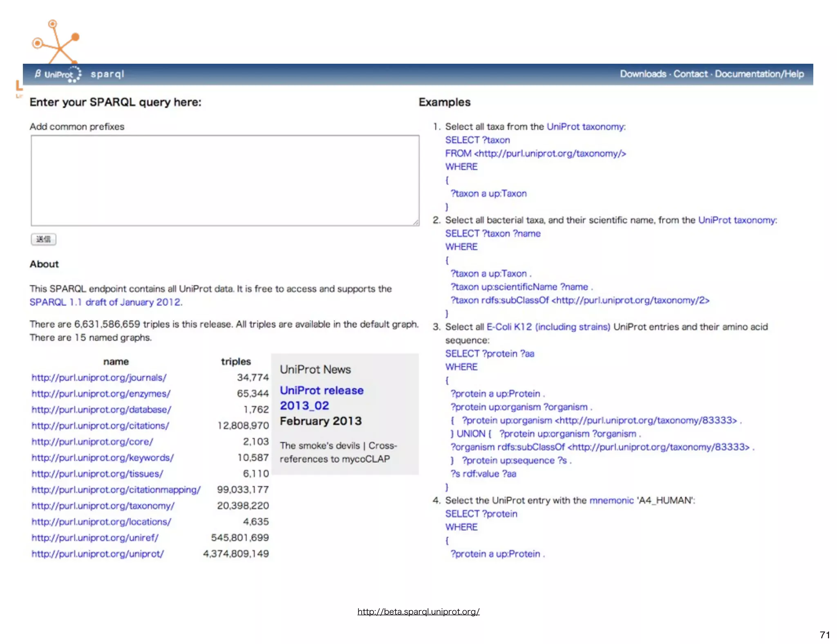Click UniProt taxonomy link in example 2
837x644 pixels.
(x=737, y=220)
